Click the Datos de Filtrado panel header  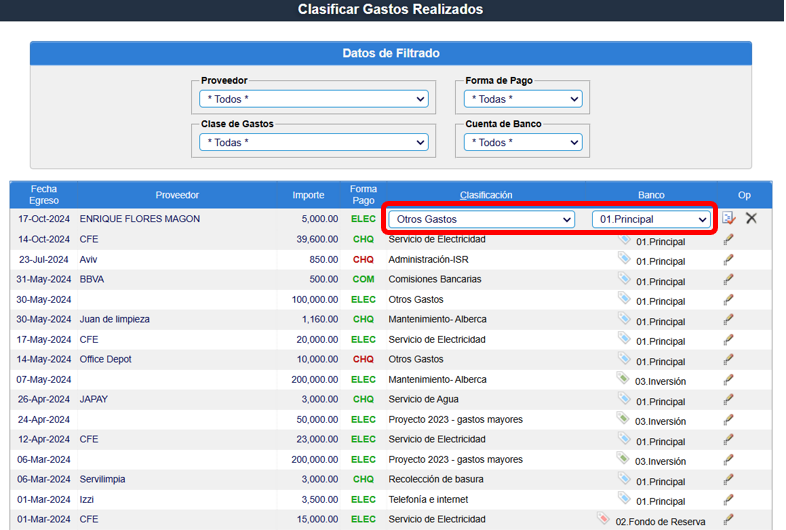[391, 53]
